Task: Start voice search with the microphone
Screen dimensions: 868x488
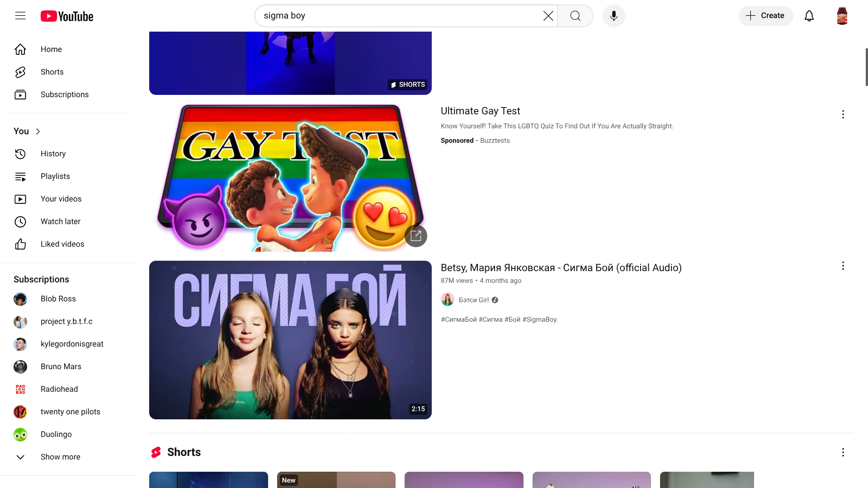Action: (x=613, y=16)
